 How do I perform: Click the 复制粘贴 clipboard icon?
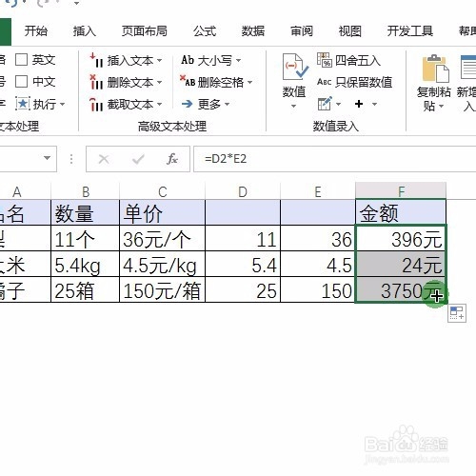click(x=435, y=69)
